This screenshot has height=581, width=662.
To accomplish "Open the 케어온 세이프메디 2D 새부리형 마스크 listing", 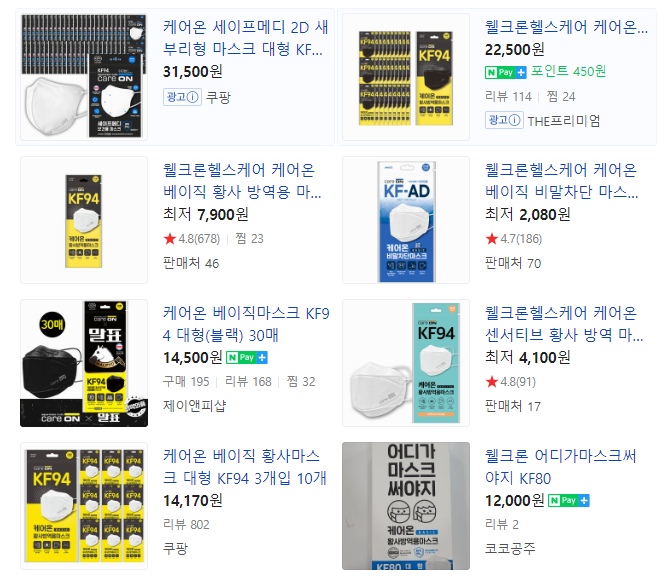I will tap(246, 38).
